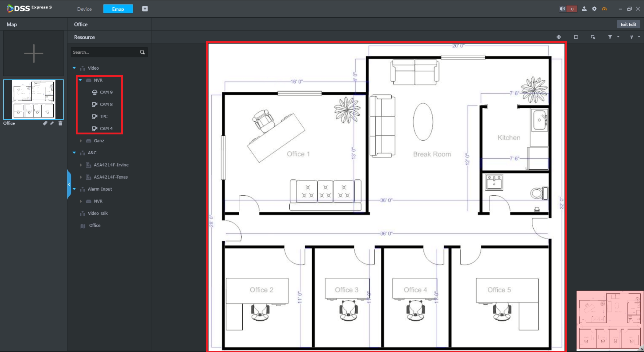The height and width of the screenshot is (352, 644).
Task: Open the settings gear icon
Action: [x=594, y=9]
